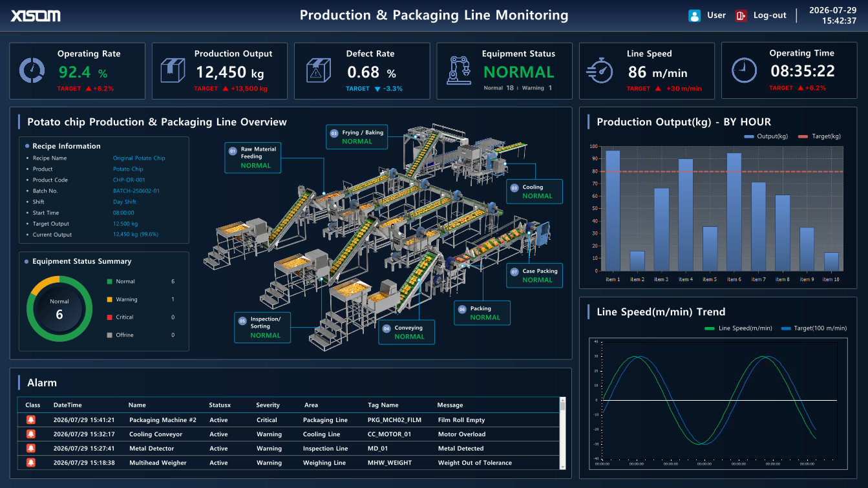The height and width of the screenshot is (488, 868).
Task: Click the alarm list scrollbar up arrow
Action: tap(562, 400)
